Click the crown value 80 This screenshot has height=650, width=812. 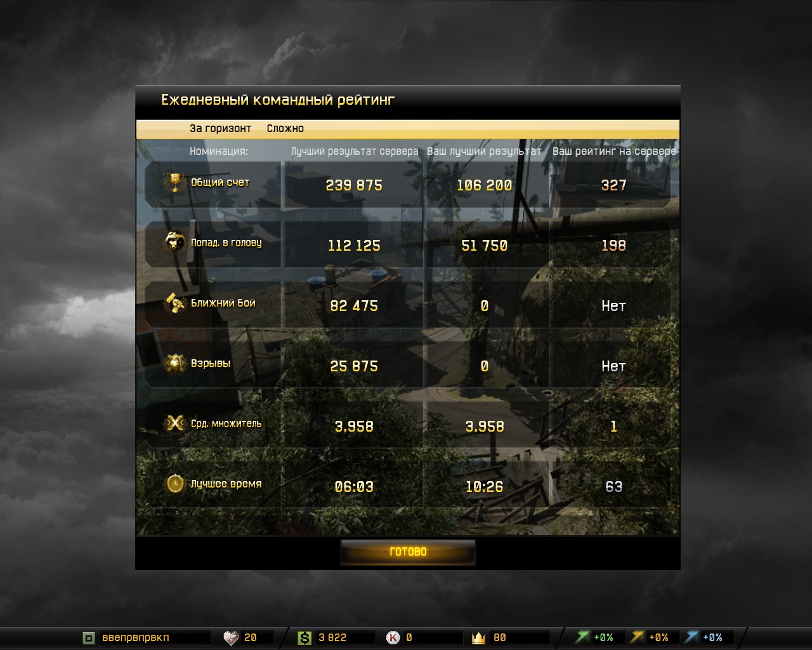[x=500, y=638]
